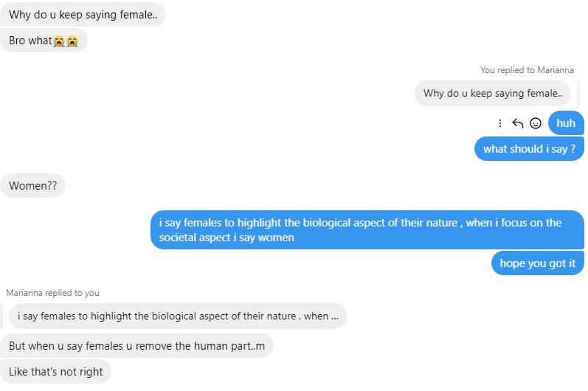Click the 'Marianna replied to you' label

(x=52, y=293)
